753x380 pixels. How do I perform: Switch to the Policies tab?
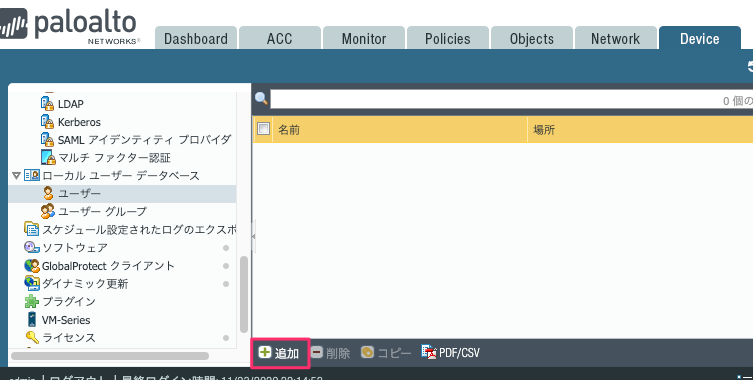pos(448,38)
